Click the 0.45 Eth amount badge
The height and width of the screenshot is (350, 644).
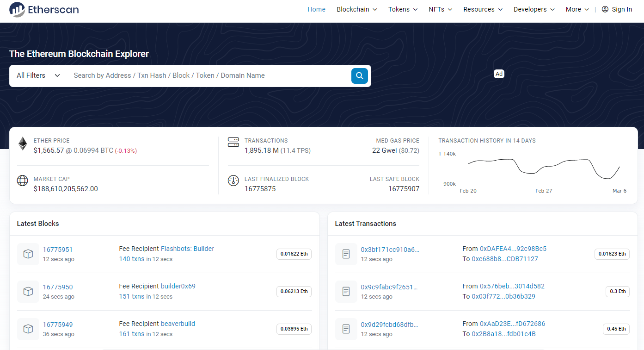pos(616,329)
